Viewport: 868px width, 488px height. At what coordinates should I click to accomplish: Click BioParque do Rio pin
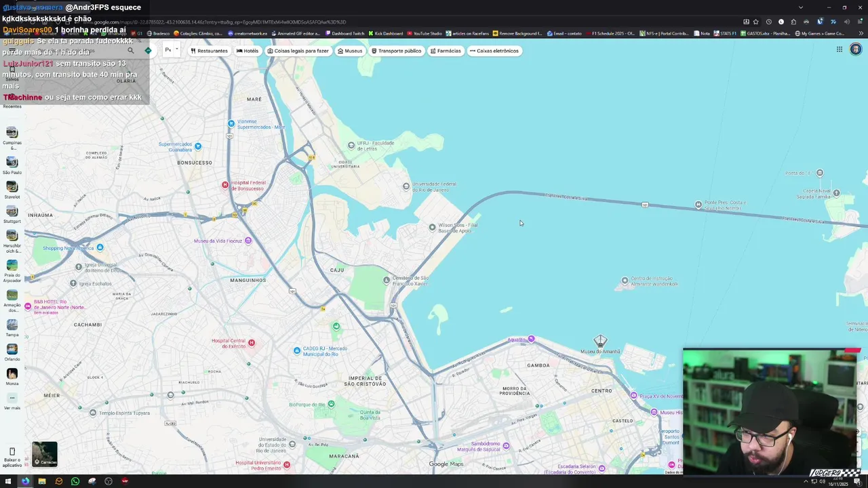[331, 404]
